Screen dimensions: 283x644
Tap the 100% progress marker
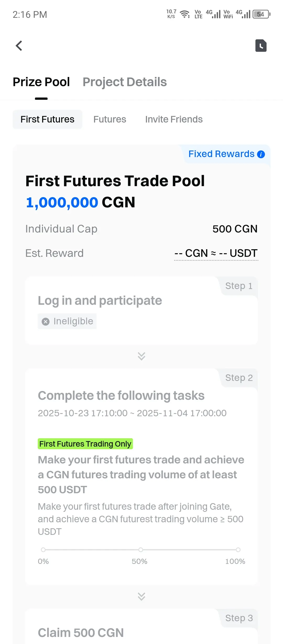click(238, 549)
